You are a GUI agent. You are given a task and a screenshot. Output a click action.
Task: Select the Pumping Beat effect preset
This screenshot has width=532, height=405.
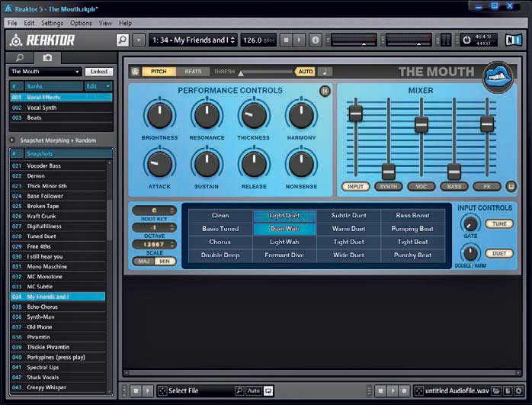412,229
